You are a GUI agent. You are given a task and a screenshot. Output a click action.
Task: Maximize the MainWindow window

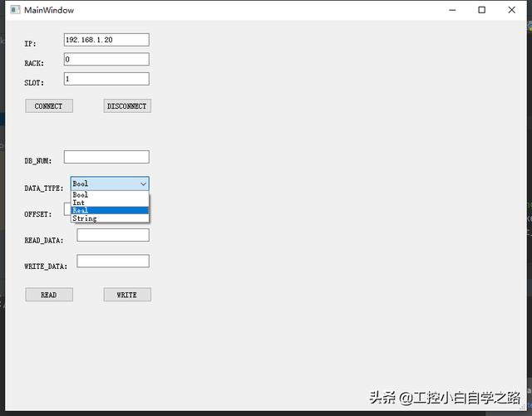[482, 10]
